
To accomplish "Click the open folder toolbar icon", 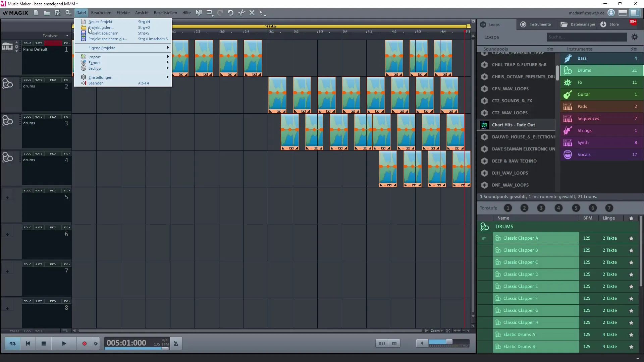I will coord(47,13).
